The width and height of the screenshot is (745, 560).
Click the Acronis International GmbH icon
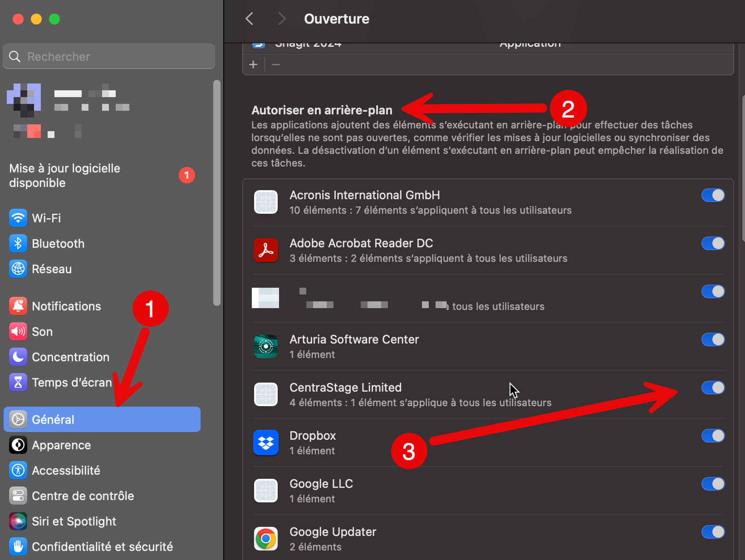(x=266, y=202)
